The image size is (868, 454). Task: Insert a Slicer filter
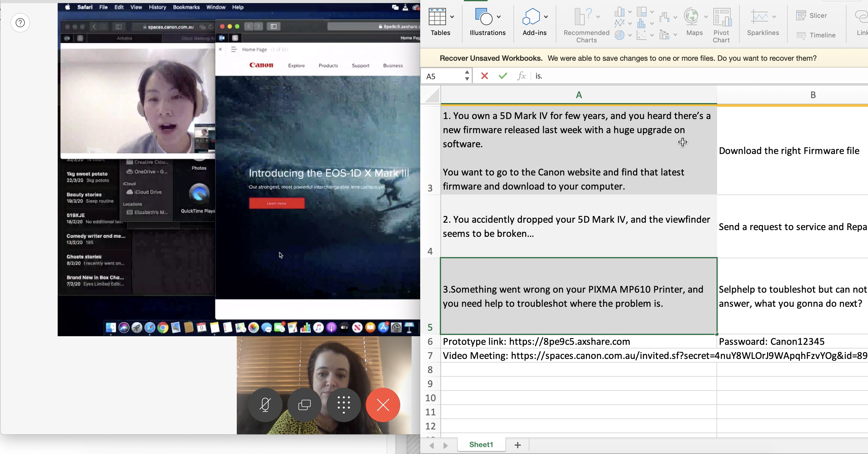811,16
